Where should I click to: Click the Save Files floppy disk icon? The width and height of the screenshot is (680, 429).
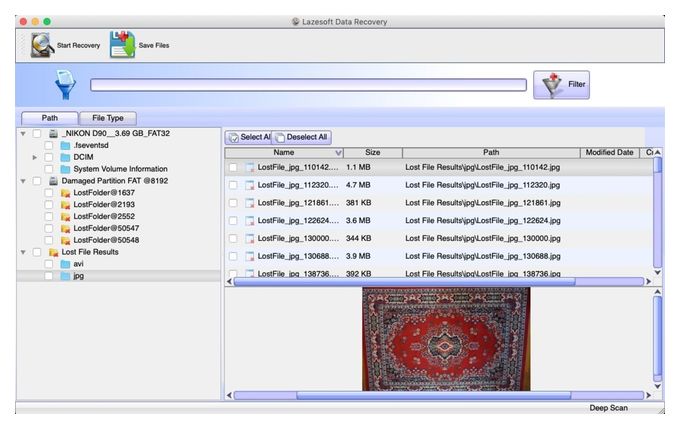point(122,45)
